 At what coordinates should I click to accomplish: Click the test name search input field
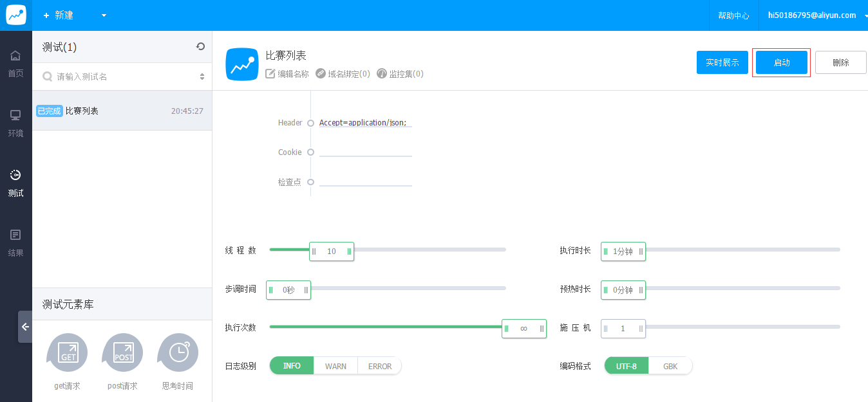(x=122, y=77)
